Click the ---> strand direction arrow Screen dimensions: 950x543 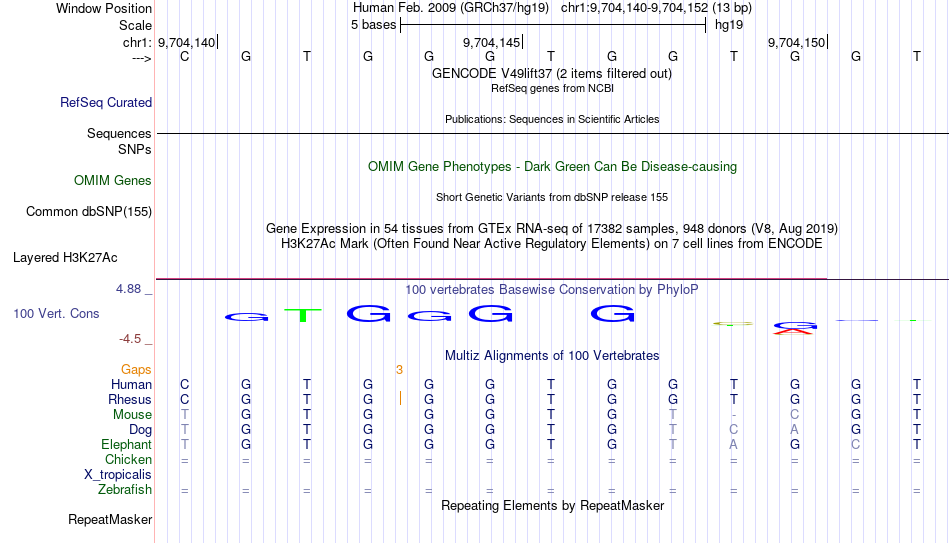pos(142,58)
